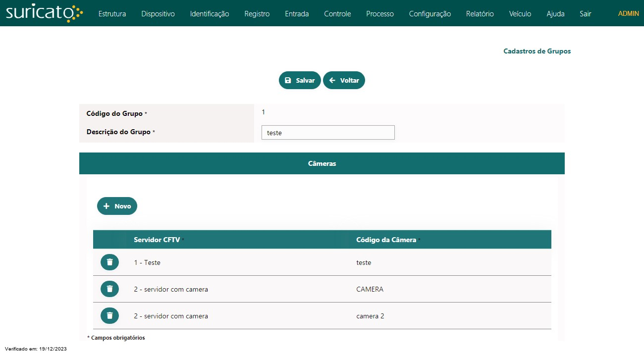Focus the Descrição do Grupo text field
This screenshot has width=644, height=356.
click(x=328, y=133)
